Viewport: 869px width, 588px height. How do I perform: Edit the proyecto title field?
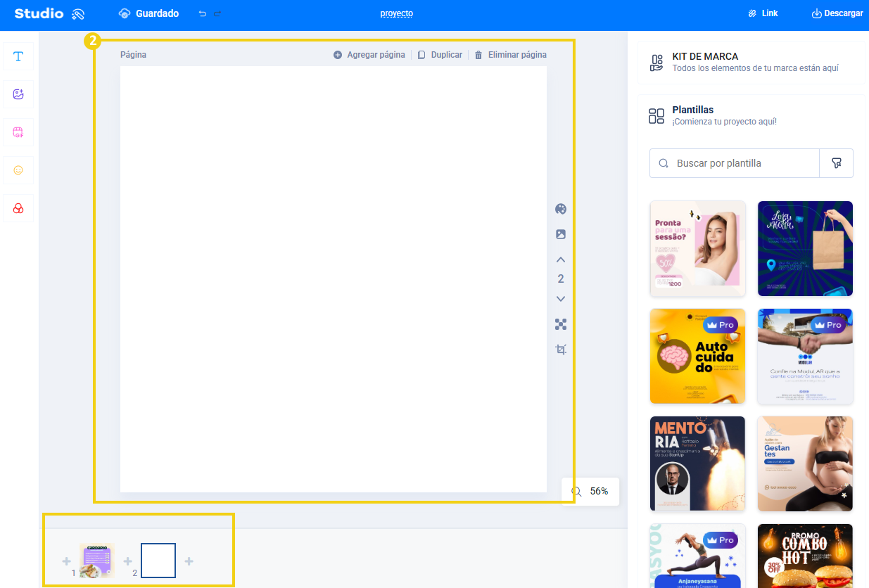click(x=396, y=13)
